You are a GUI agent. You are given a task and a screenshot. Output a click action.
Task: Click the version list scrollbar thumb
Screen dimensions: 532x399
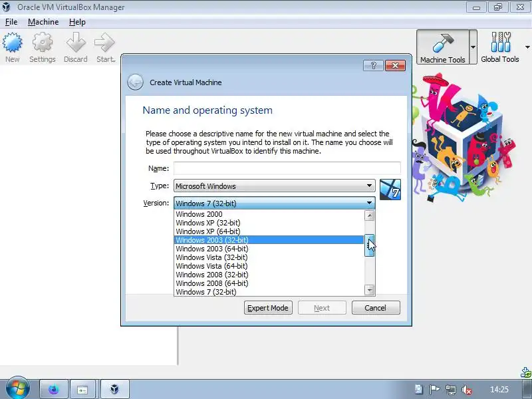pos(370,245)
